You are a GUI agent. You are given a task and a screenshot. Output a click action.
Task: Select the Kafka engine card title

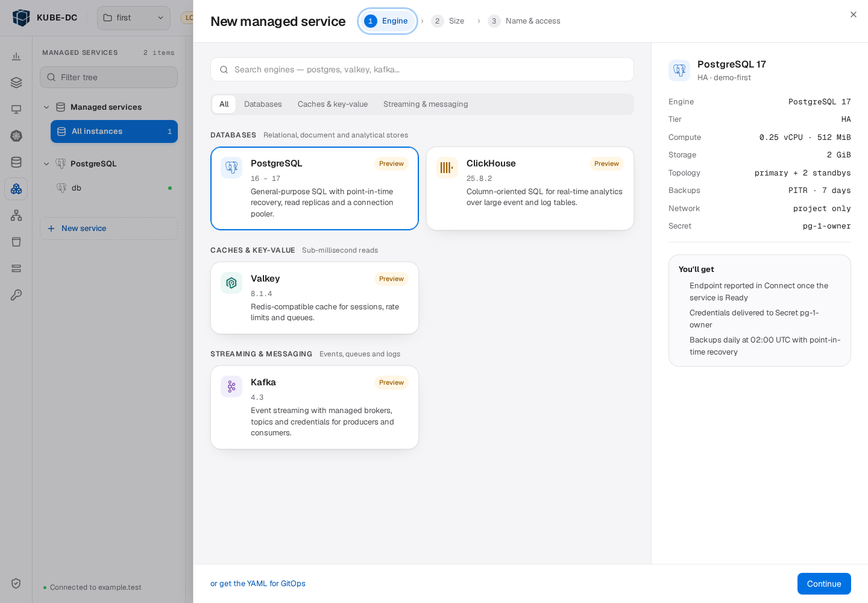pyautogui.click(x=263, y=382)
